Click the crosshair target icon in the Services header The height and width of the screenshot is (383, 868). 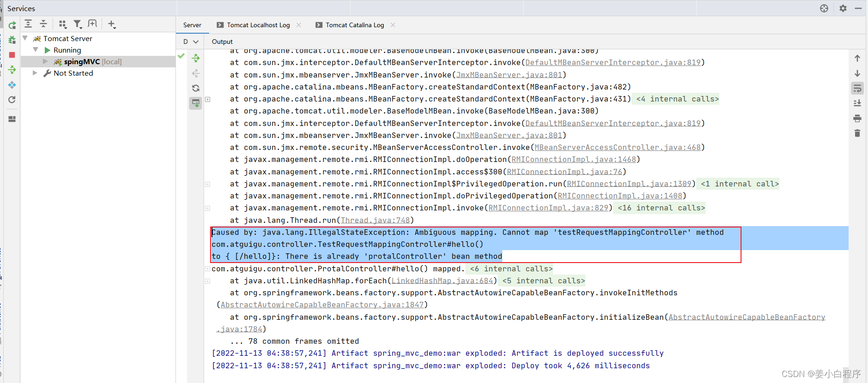[x=824, y=8]
